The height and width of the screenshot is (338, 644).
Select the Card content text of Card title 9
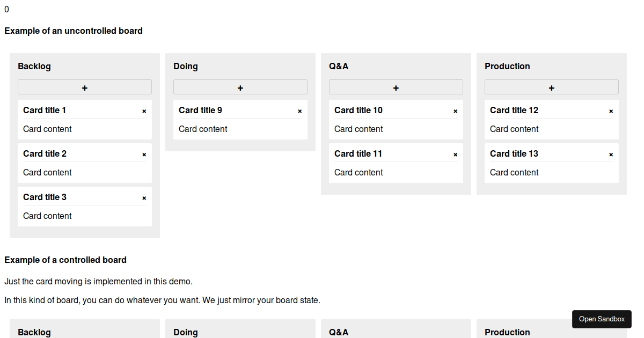[203, 129]
